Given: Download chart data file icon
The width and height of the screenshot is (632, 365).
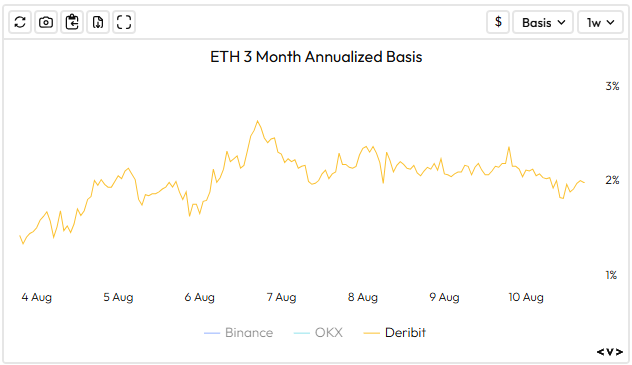Looking at the screenshot, I should pos(98,22).
